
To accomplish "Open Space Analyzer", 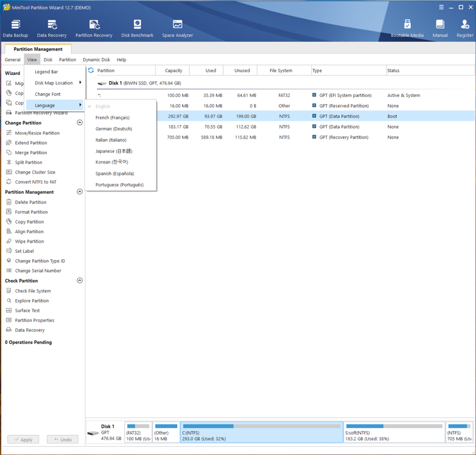I will pos(177,29).
